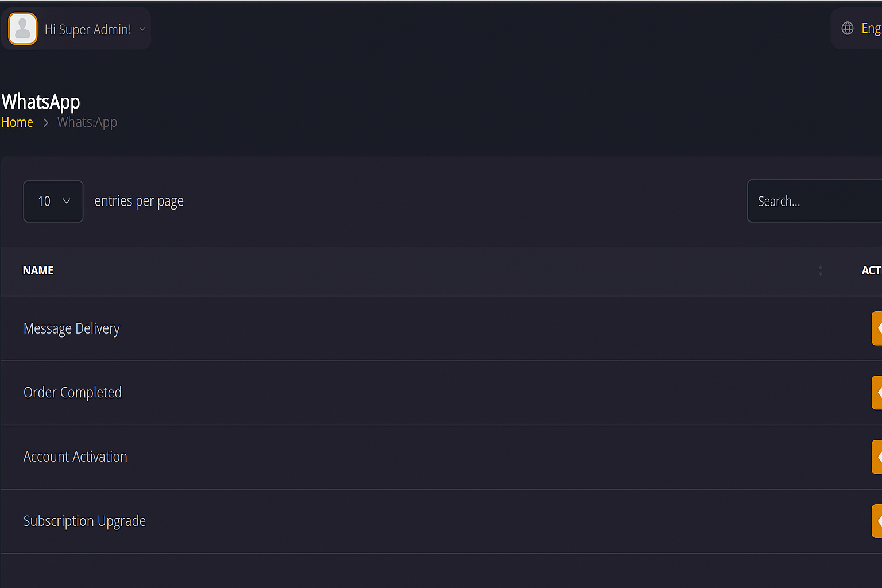Select the Subscription Upgrade row
Viewport: 882px width, 588px height.
84,521
